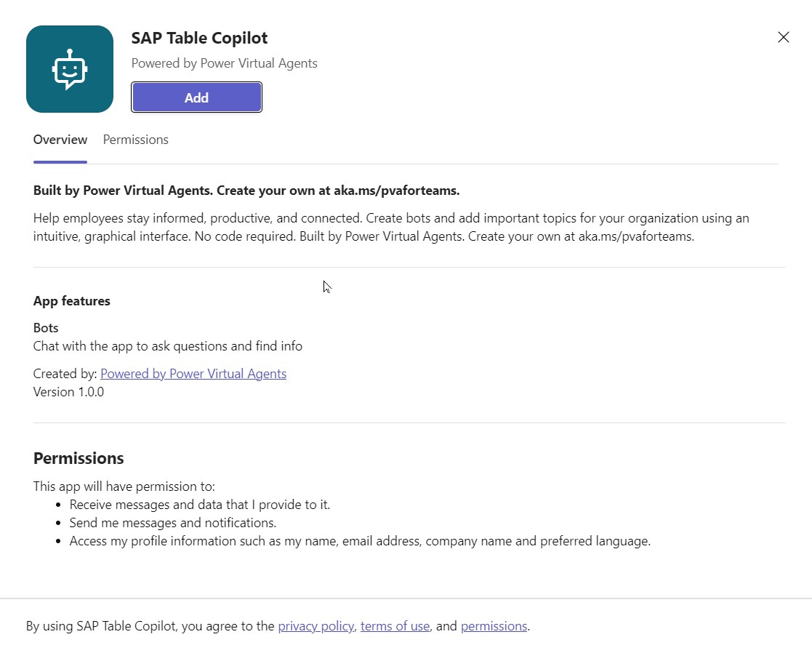Switch to the Overview tab
This screenshot has width=812, height=645.
click(x=60, y=140)
